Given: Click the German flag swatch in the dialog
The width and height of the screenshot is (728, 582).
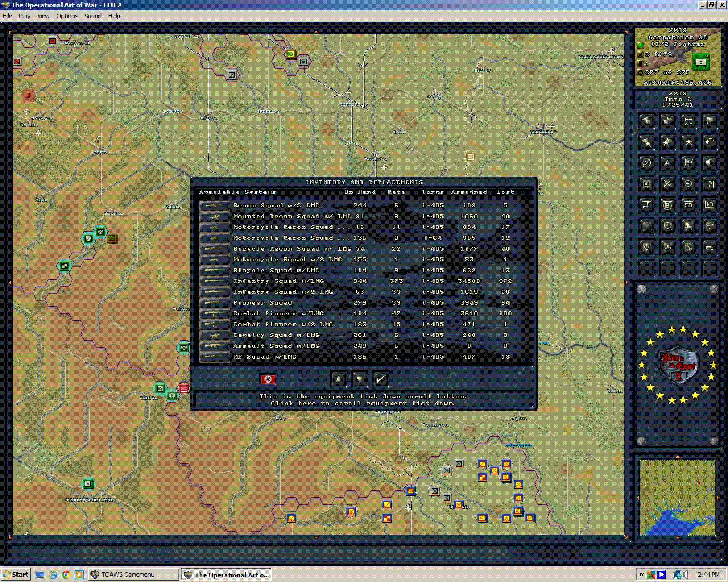Looking at the screenshot, I should coord(268,379).
